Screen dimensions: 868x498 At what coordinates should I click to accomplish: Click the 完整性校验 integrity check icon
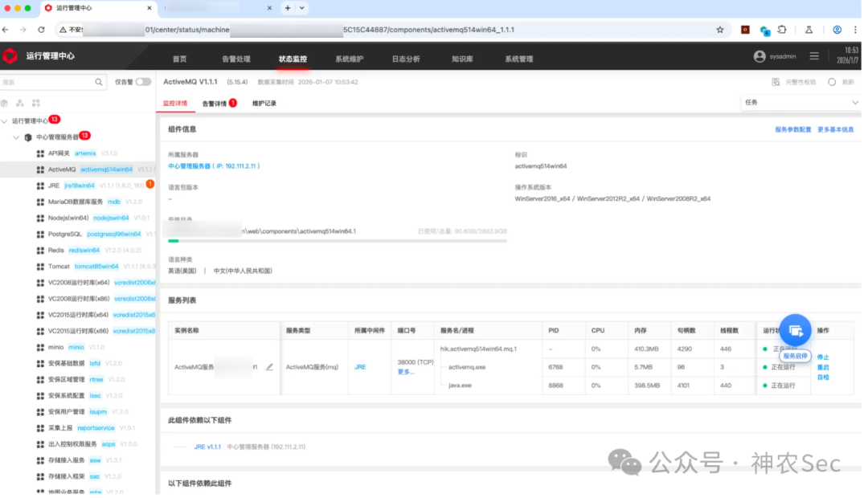(x=776, y=82)
